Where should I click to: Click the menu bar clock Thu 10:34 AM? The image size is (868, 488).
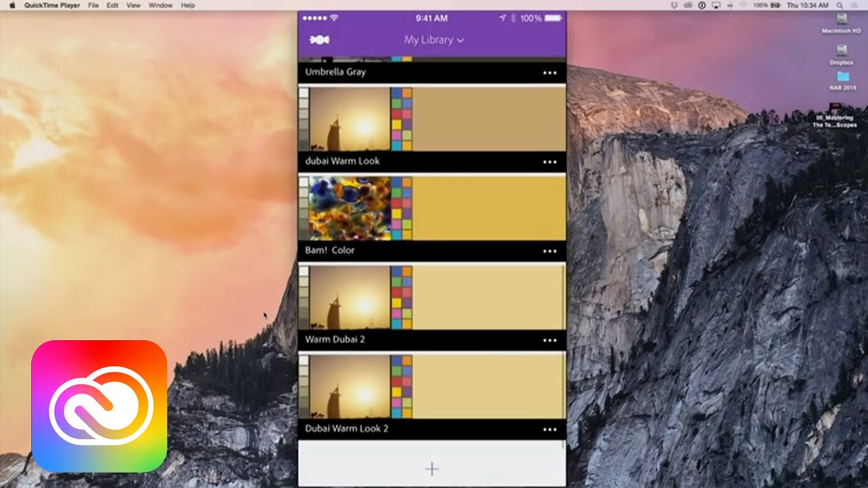(x=808, y=5)
